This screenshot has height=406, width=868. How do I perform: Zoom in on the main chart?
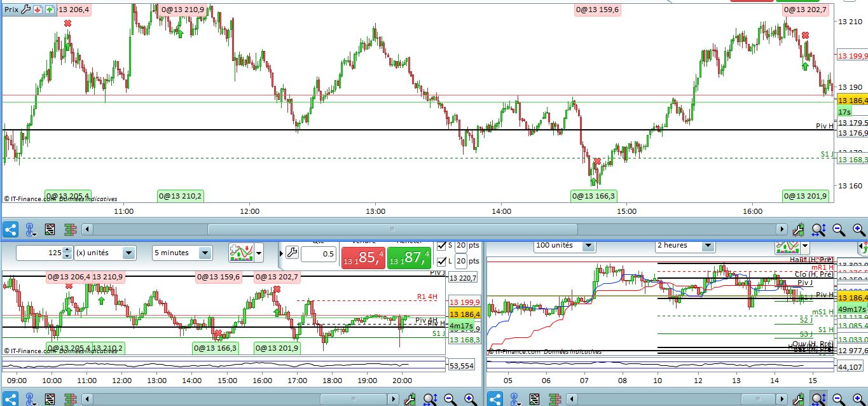tap(859, 229)
